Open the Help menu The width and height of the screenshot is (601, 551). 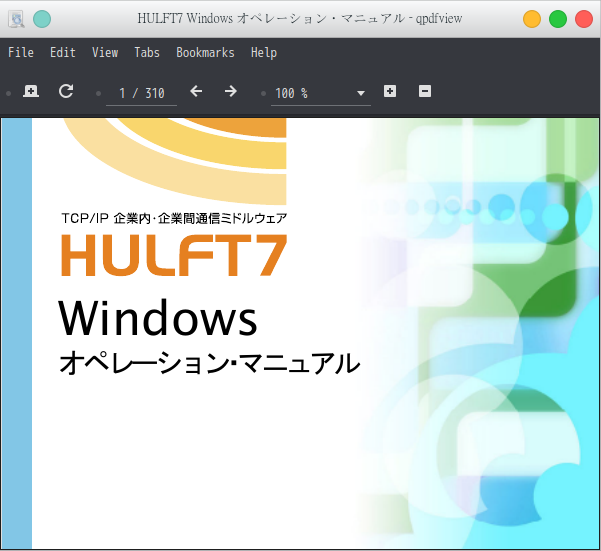(264, 52)
